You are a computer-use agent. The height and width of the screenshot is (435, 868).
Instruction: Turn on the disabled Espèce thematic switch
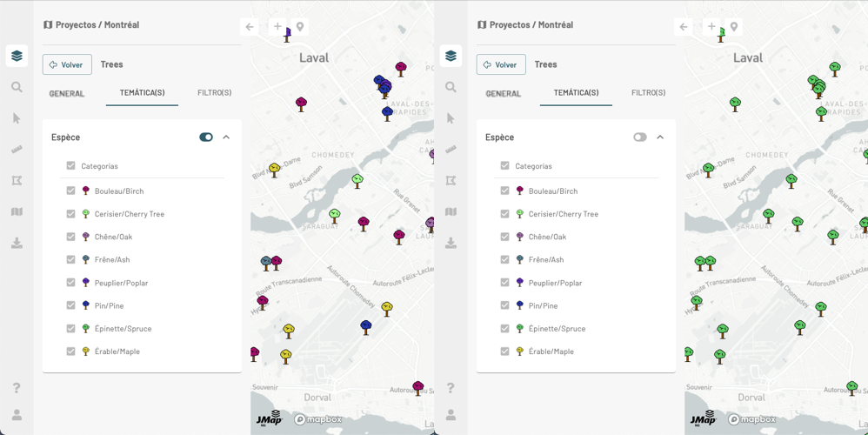click(640, 137)
